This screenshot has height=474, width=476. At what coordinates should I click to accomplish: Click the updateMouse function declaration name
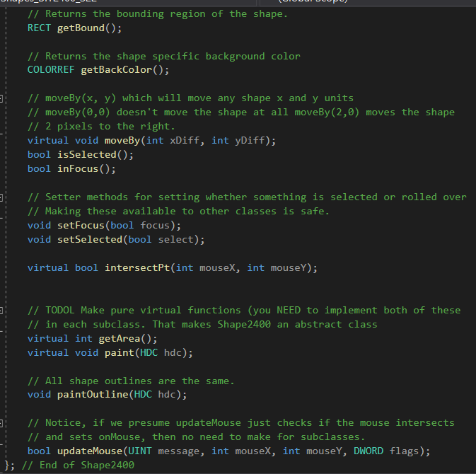[x=90, y=451]
